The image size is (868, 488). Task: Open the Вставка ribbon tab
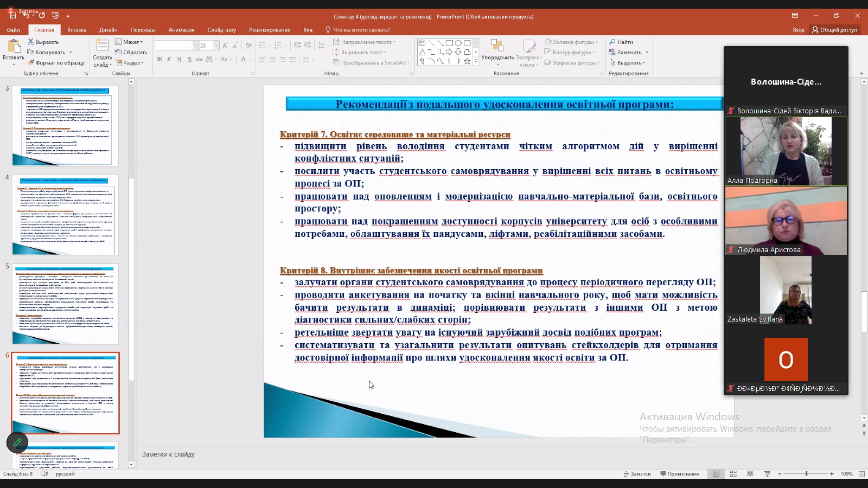[76, 30]
